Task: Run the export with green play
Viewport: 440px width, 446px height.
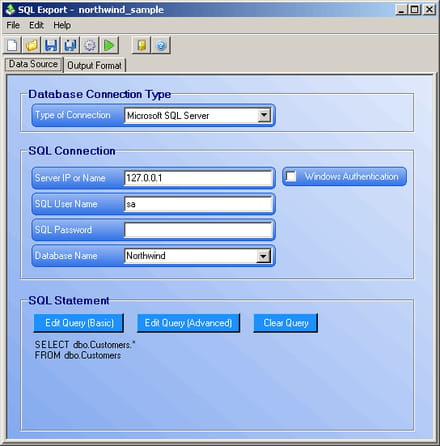Action: 109,45
